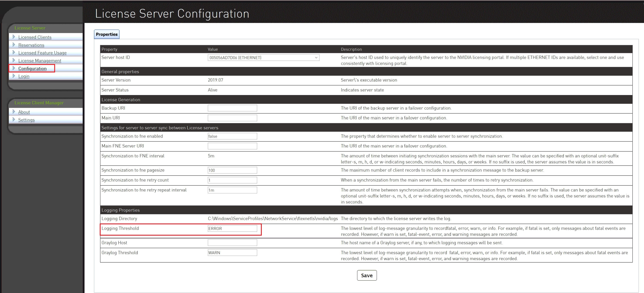Edit the Graylog Threshold value
644x293 pixels.
[232, 253]
